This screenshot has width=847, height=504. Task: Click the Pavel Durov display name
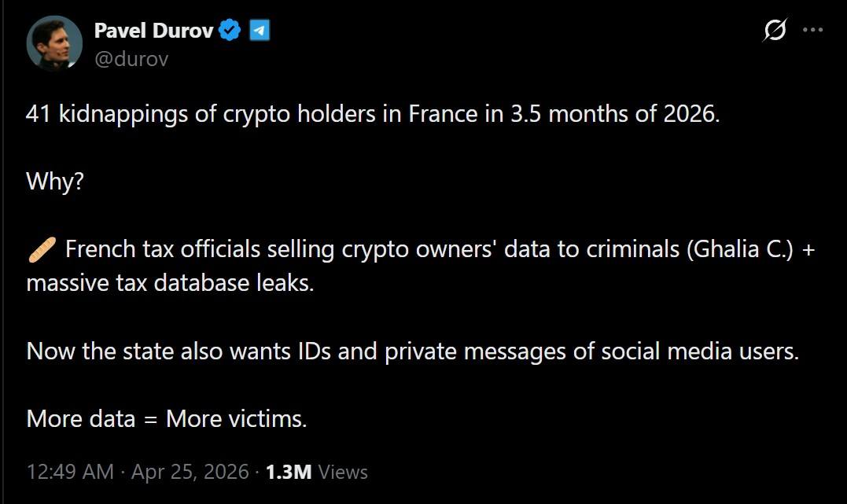tap(154, 31)
